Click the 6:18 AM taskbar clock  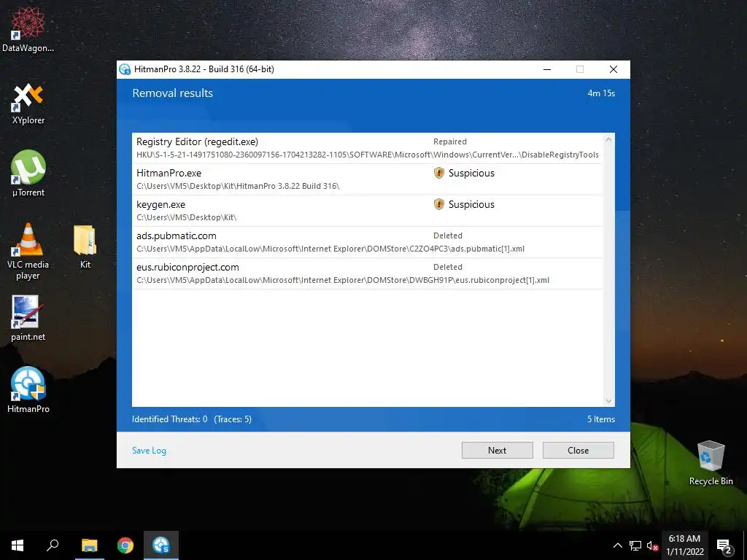[684, 545]
